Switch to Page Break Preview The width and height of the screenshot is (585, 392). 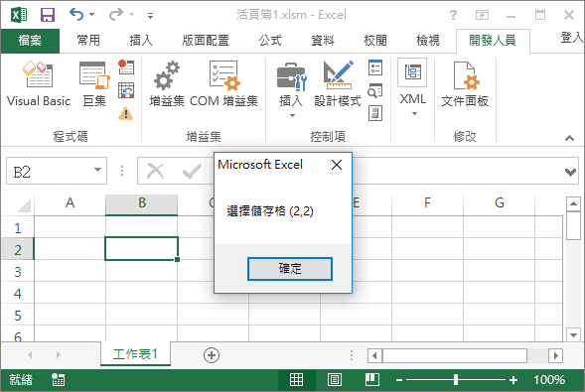372,380
